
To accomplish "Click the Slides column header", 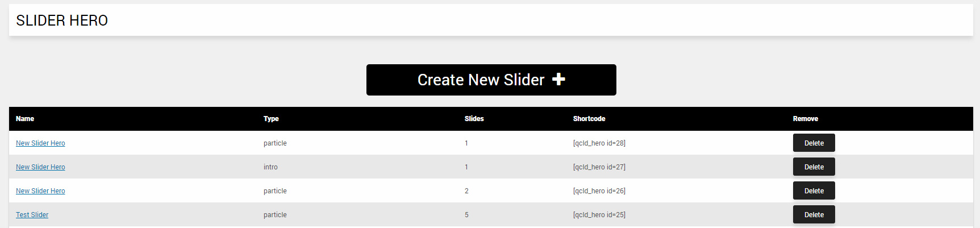I will pos(474,119).
